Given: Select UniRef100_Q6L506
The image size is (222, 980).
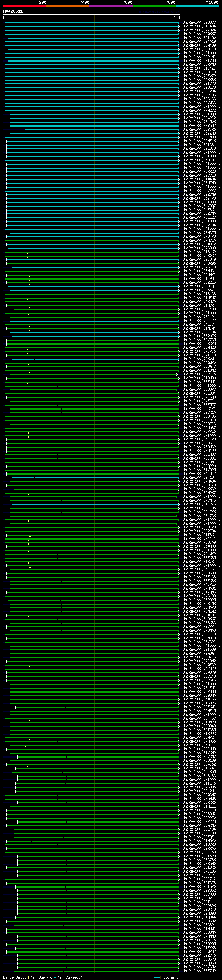Looking at the screenshot, I should [199, 122].
